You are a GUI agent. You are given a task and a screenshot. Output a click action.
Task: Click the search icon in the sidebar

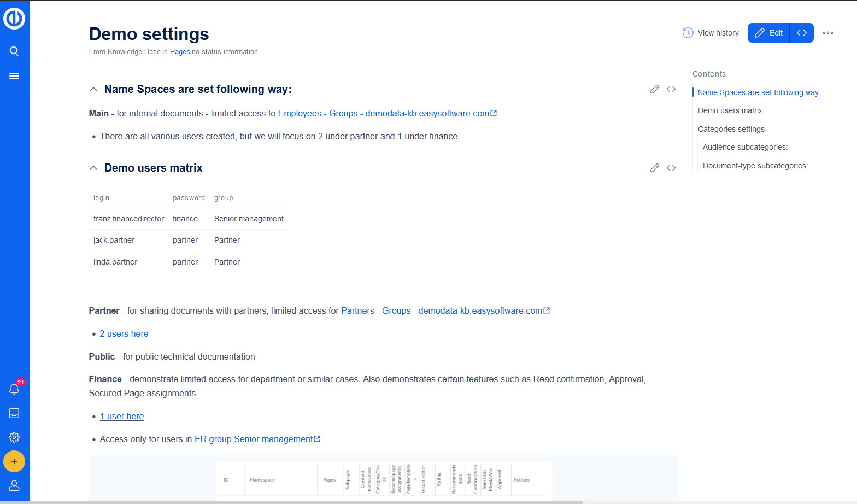[14, 51]
